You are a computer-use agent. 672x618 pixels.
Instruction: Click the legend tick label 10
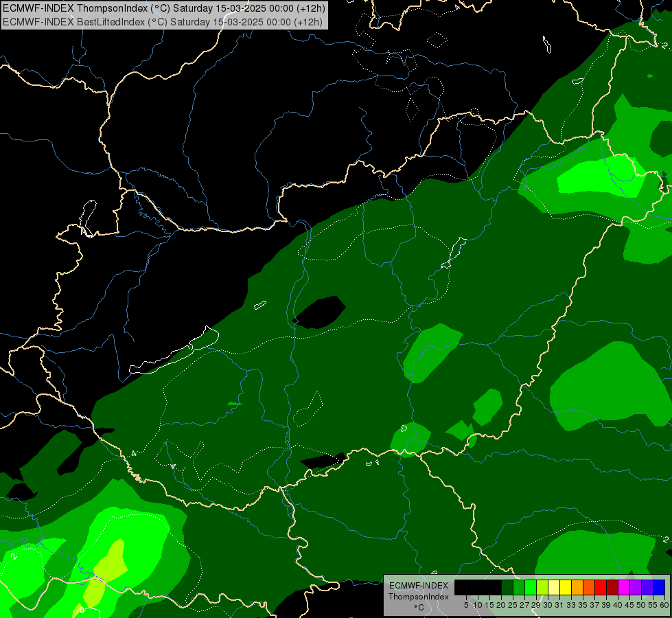point(478,605)
